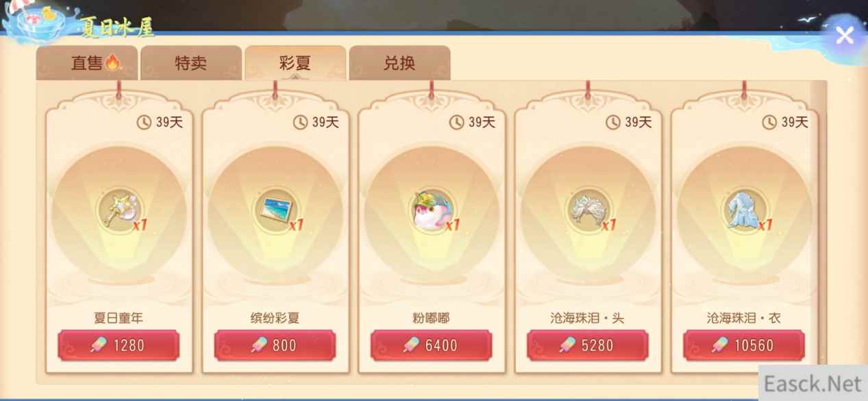This screenshot has width=868, height=401.
Task: Buy 沧海珠泪·衣 with 10560 button
Action: [743, 345]
